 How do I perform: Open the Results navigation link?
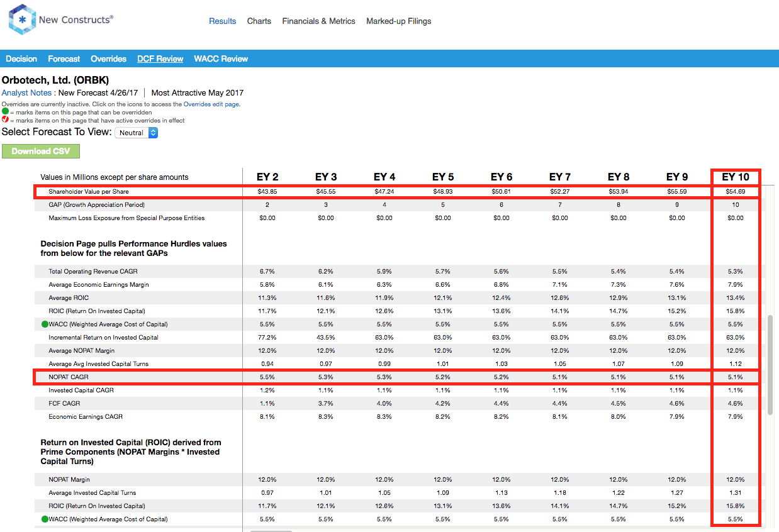pos(223,21)
